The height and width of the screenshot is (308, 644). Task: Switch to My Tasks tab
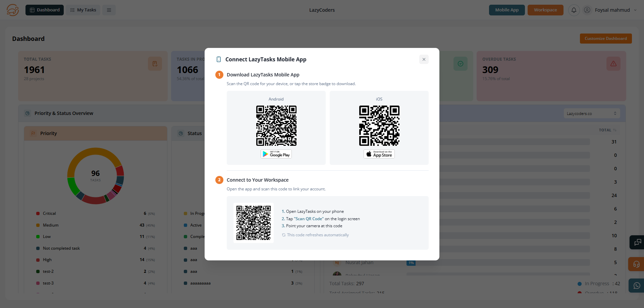(x=83, y=10)
